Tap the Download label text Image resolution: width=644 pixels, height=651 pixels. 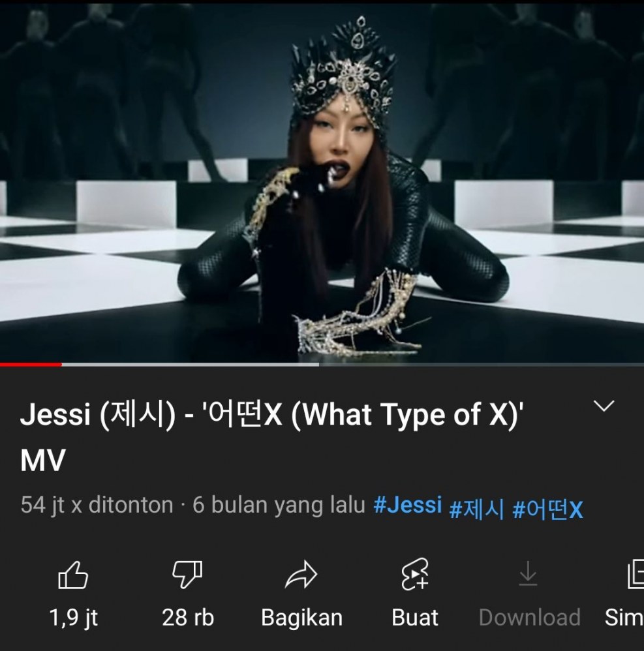[x=529, y=617]
